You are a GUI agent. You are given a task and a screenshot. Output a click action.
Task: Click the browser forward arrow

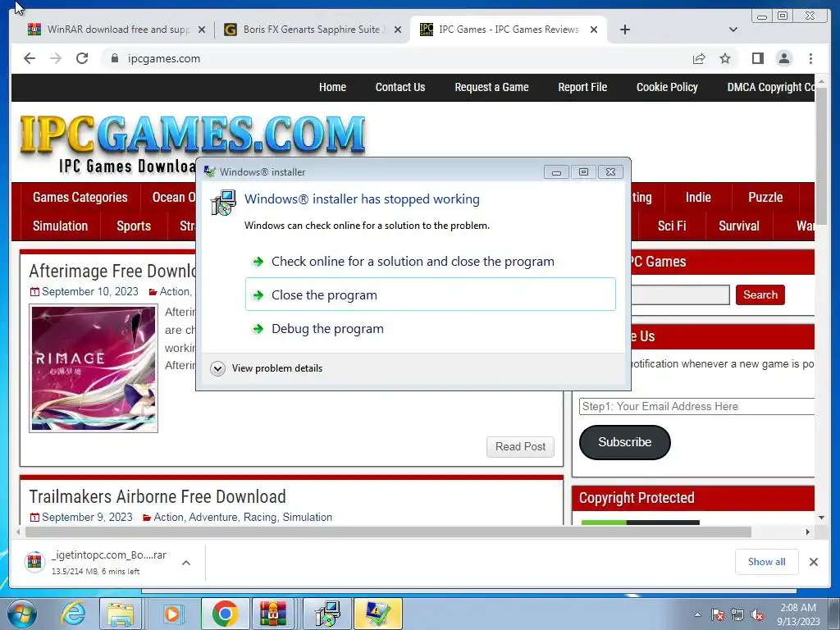point(56,58)
